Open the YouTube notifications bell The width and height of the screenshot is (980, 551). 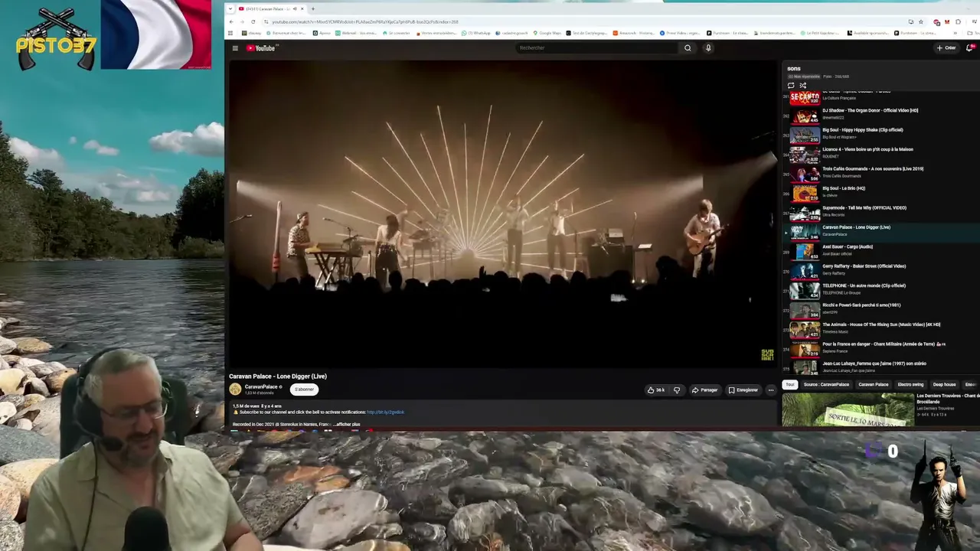coord(970,47)
